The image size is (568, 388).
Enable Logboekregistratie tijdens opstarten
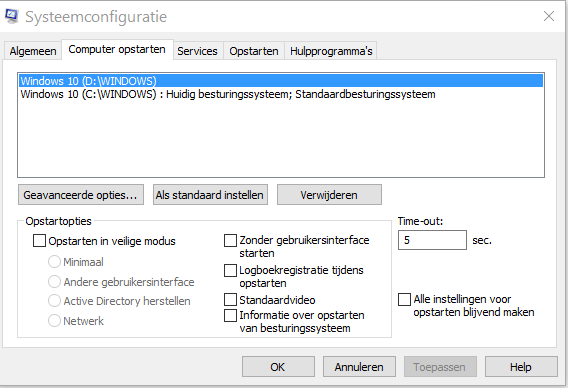(x=230, y=270)
